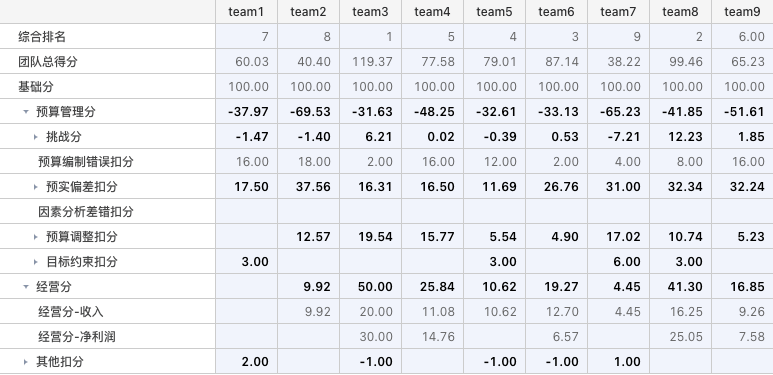The height and width of the screenshot is (375, 773).
Task: Select the team9 column header
Action: click(x=742, y=12)
